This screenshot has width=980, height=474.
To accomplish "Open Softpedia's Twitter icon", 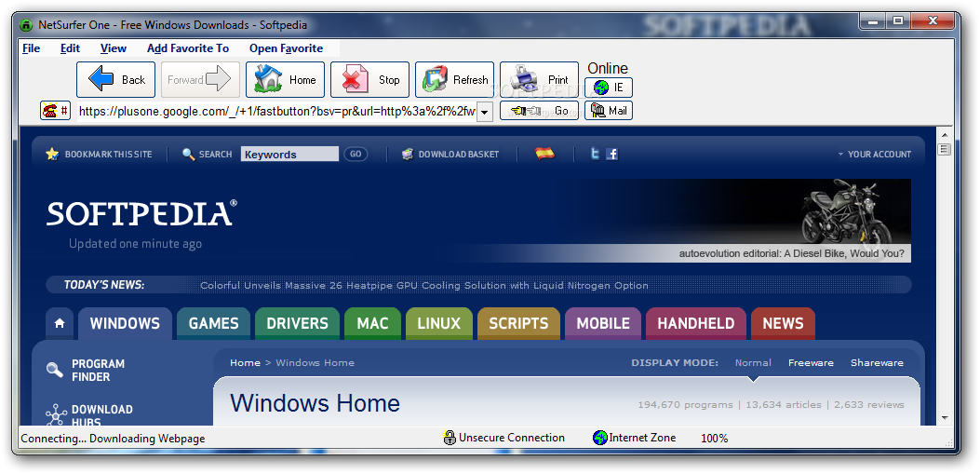I will coord(595,154).
